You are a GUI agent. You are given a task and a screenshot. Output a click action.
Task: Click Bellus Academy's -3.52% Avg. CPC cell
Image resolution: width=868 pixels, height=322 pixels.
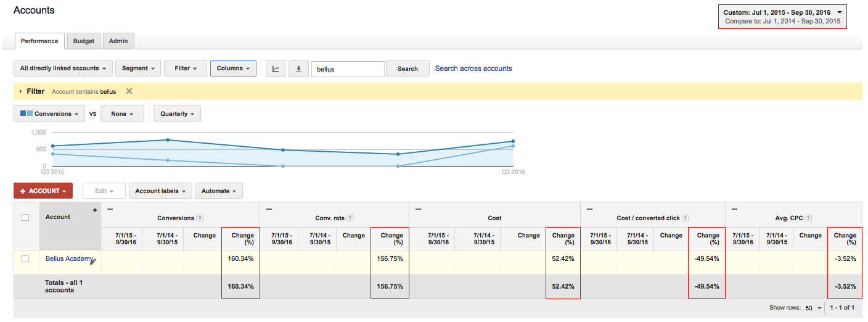pyautogui.click(x=845, y=262)
